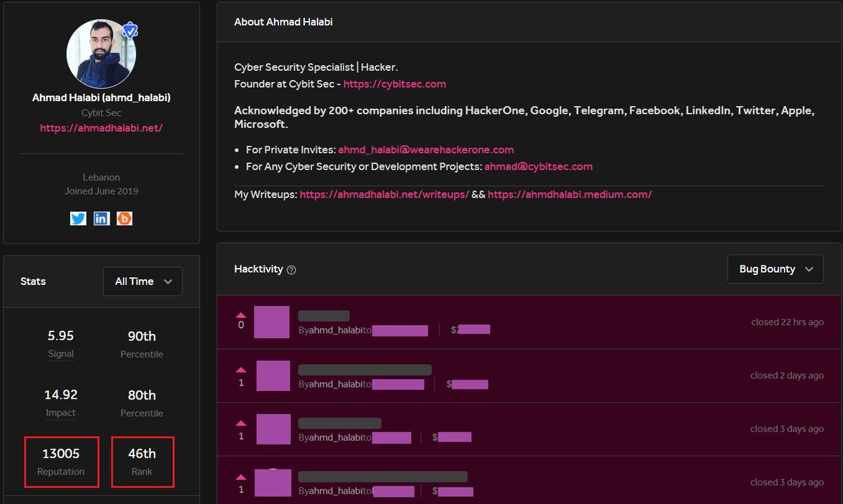Open the ahmadhalabi.net profile link
843x504 pixels.
click(101, 128)
